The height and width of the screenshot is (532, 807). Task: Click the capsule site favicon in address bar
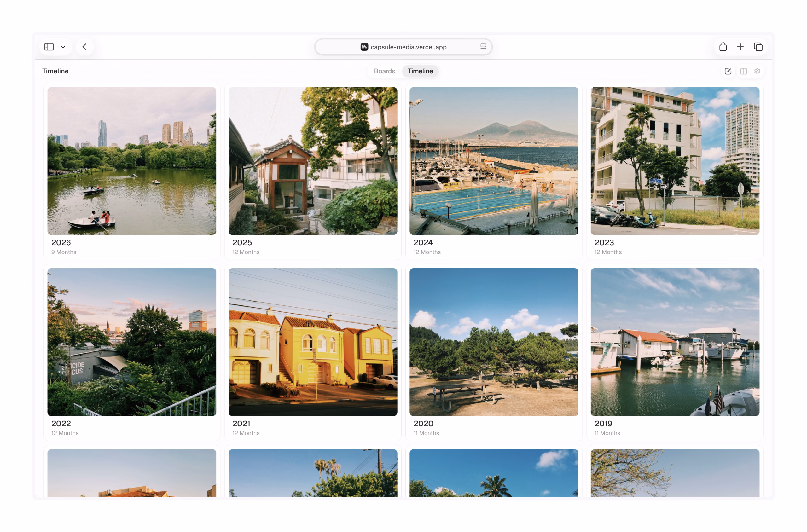pyautogui.click(x=364, y=47)
